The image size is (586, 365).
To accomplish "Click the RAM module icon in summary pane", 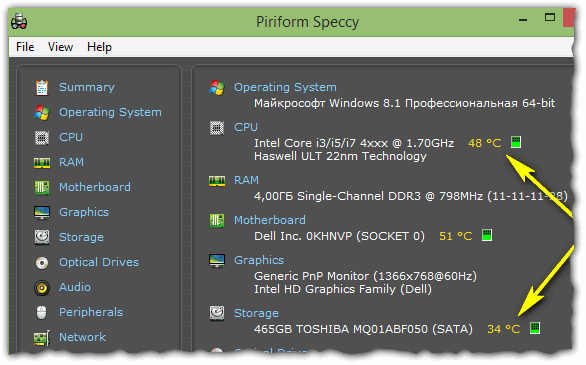I will tap(217, 181).
